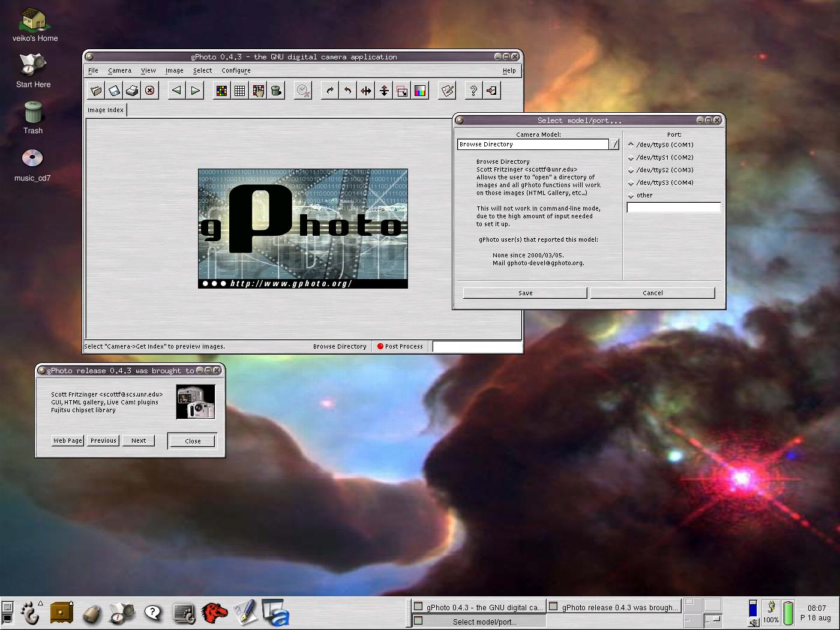Click the colored thumbnail index toolbar icon

221,91
